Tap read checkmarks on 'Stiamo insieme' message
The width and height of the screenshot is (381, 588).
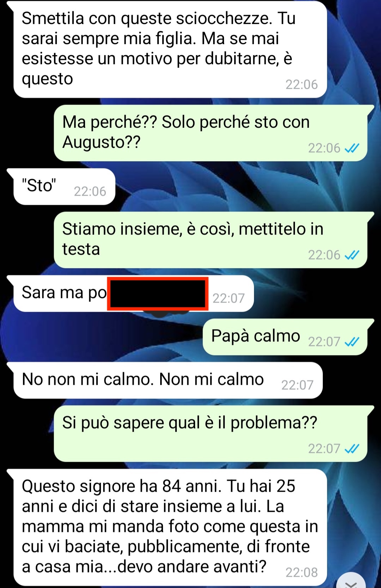pos(352,255)
